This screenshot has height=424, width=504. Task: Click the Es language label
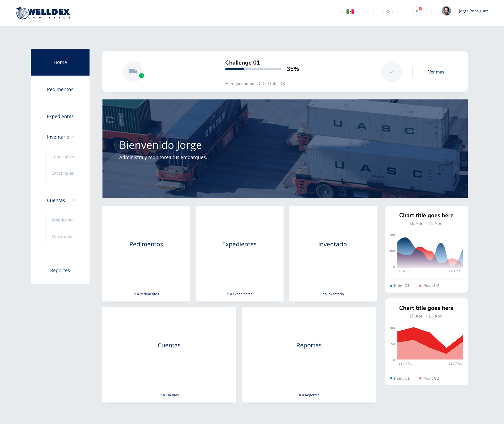pos(342,12)
